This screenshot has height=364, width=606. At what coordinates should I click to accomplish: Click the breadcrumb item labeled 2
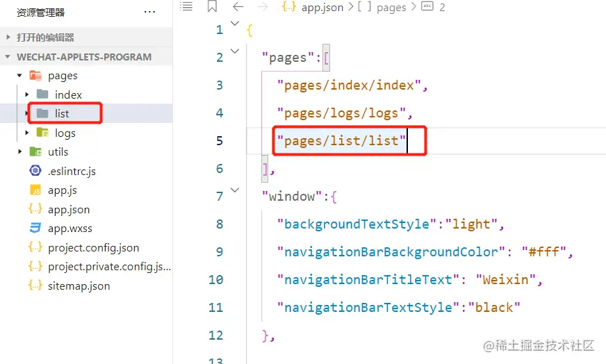click(x=442, y=8)
